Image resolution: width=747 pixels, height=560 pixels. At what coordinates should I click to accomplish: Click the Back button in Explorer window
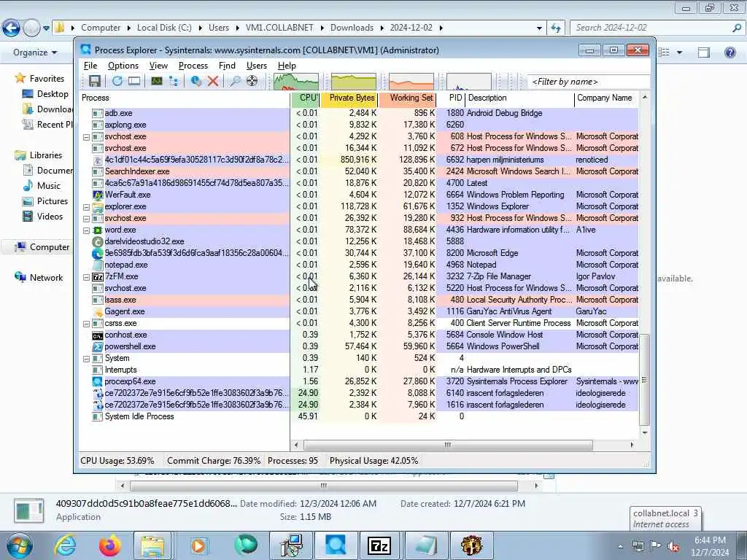12,28
